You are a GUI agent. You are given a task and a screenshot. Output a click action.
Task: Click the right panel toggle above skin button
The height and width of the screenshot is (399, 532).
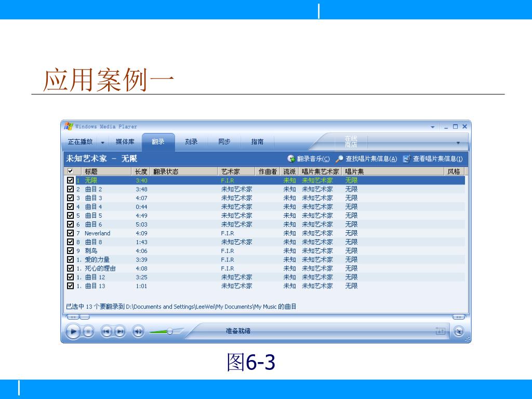[x=458, y=317]
